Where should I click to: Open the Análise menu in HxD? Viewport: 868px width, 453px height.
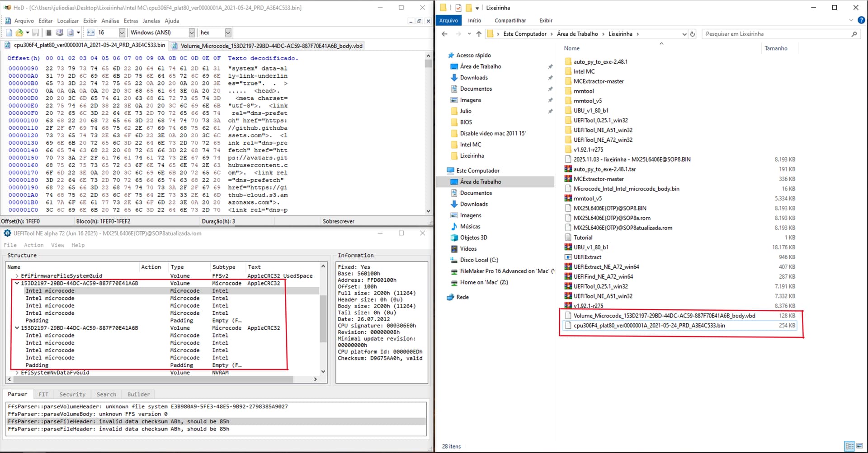coord(110,21)
